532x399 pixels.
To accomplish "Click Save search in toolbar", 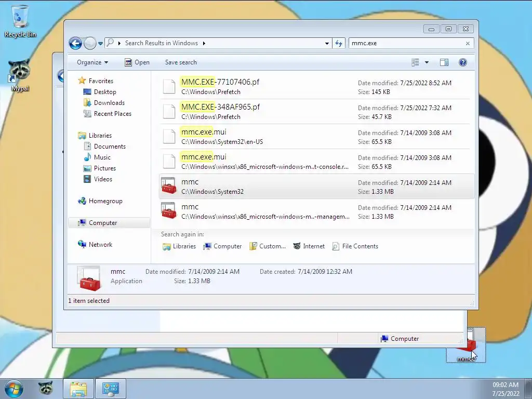I will (x=181, y=62).
